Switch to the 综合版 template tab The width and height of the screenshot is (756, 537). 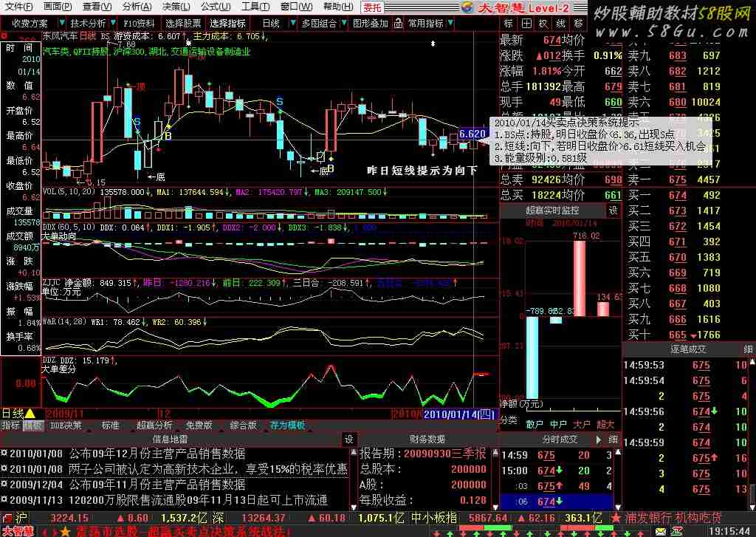[x=244, y=425]
